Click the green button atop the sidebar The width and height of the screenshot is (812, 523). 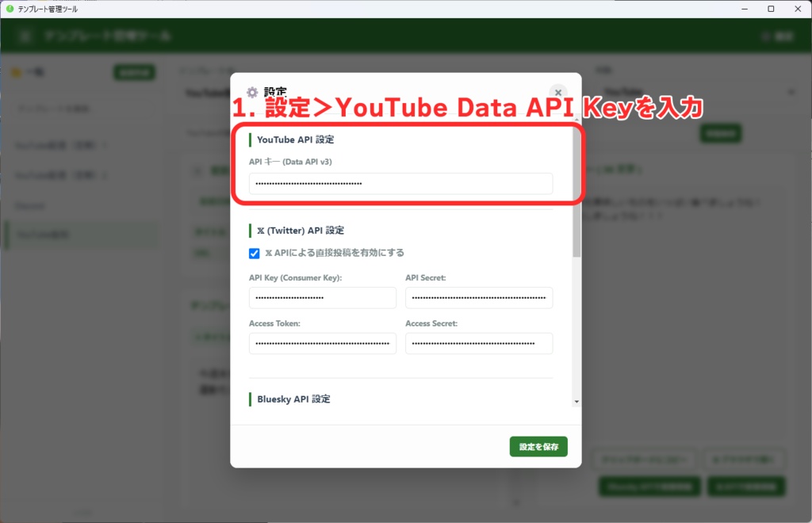coord(134,71)
